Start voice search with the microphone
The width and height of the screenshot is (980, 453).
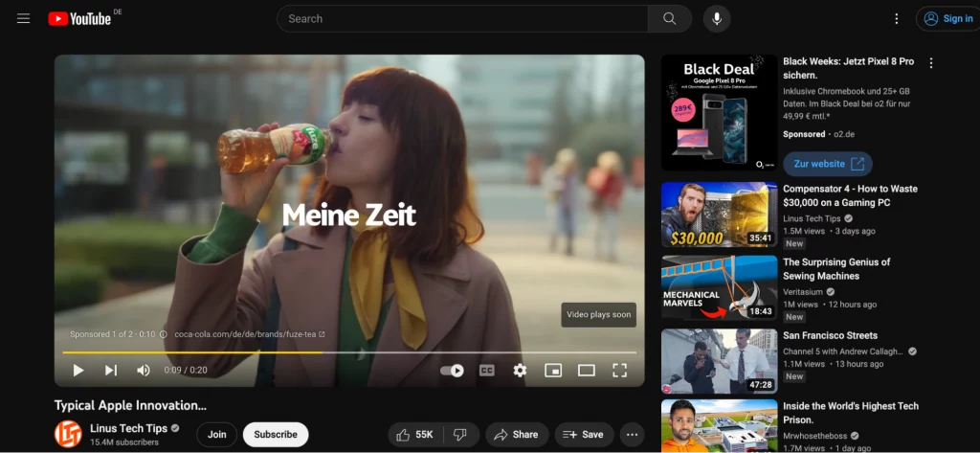point(717,19)
